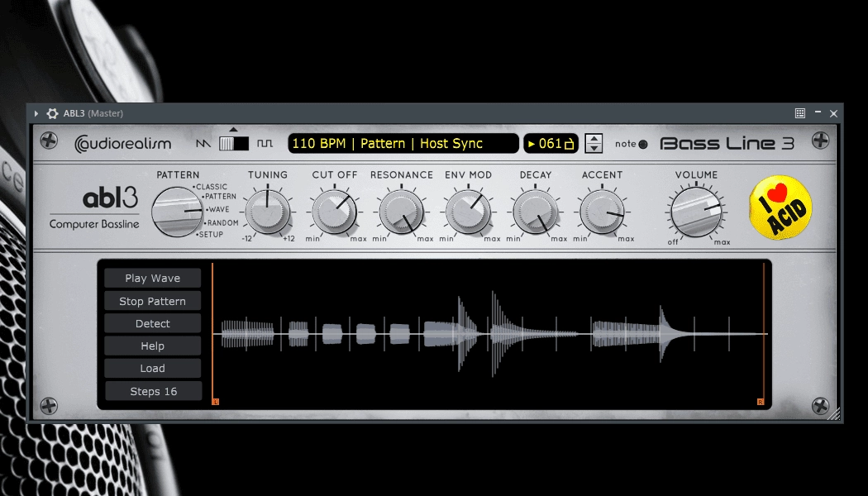Set pattern mode to PATTERN
868x496 pixels.
[x=219, y=197]
